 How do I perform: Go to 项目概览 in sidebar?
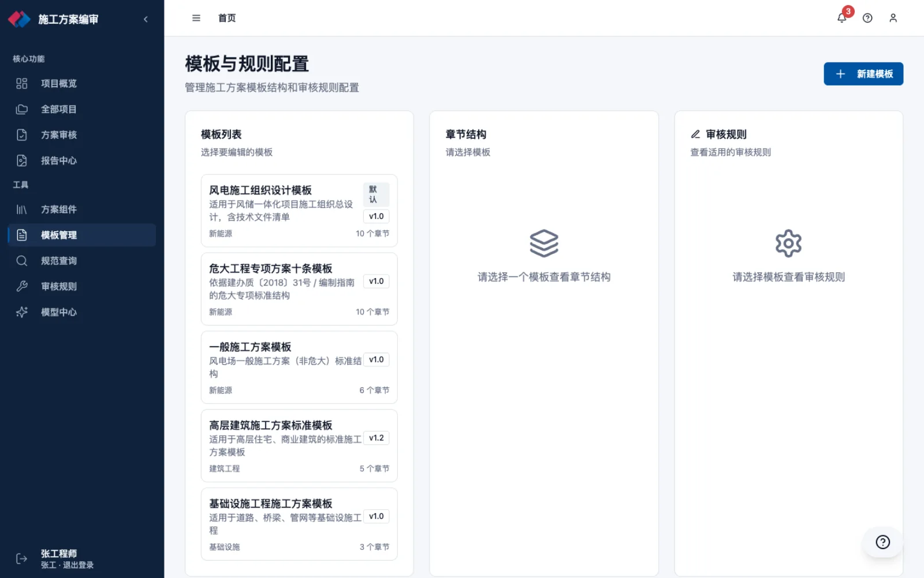point(82,83)
